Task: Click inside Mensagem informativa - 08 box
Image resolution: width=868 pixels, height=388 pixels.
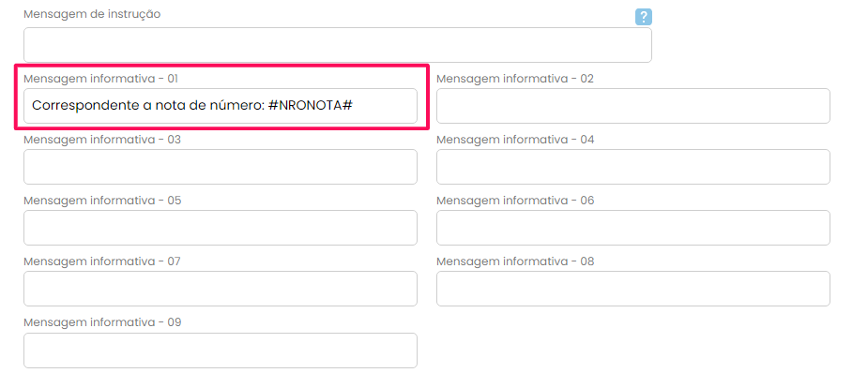Action: [x=633, y=289]
